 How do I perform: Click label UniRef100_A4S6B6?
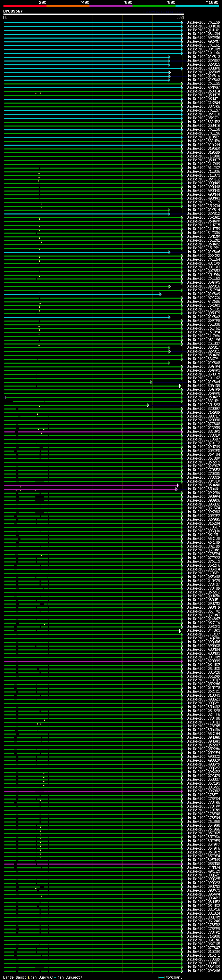coord(203,302)
